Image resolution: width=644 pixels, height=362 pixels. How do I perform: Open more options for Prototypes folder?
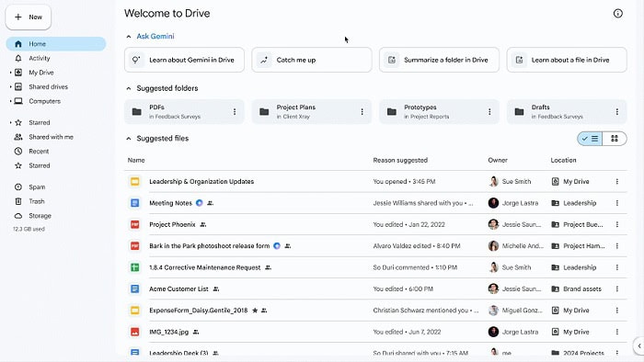point(489,111)
